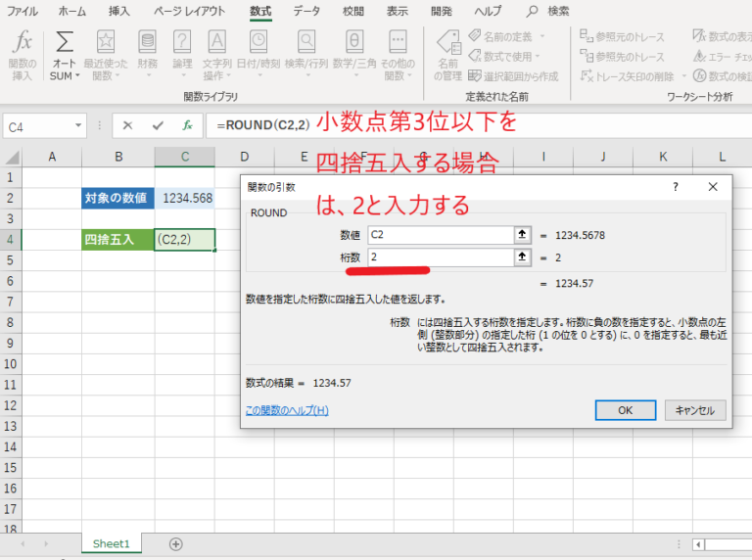Image resolution: width=752 pixels, height=560 pixels.
Task: Add a new sheet with the plus icon
Action: (x=176, y=544)
